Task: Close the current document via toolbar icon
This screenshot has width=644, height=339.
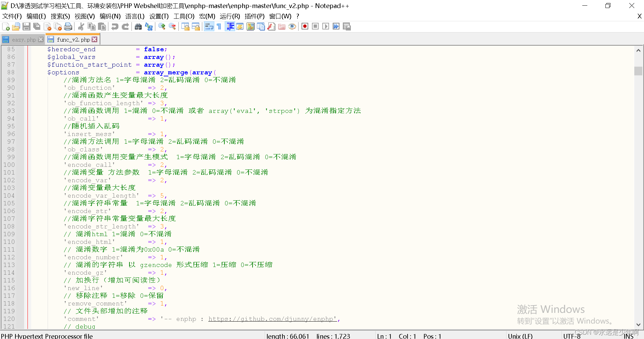Action: click(48, 26)
